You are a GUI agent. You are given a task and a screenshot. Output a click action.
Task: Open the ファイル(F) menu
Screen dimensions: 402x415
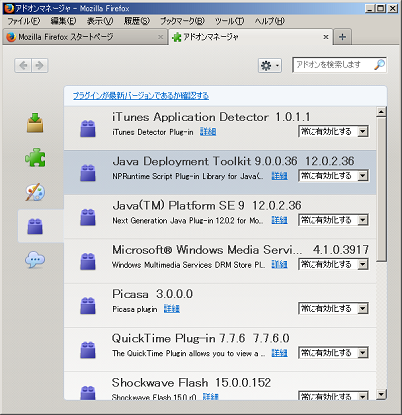[x=24, y=21]
